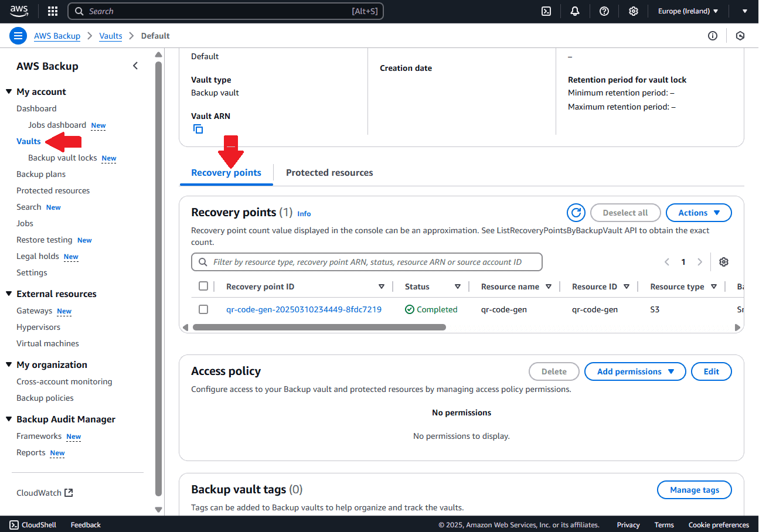
Task: Collapse the AWS Backup side panel
Action: [135, 66]
